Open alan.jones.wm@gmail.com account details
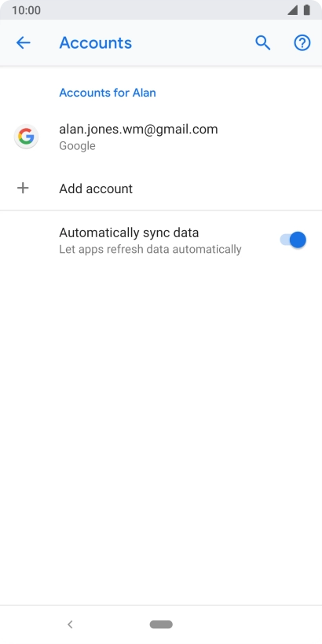This screenshot has width=322, height=644. pos(161,137)
